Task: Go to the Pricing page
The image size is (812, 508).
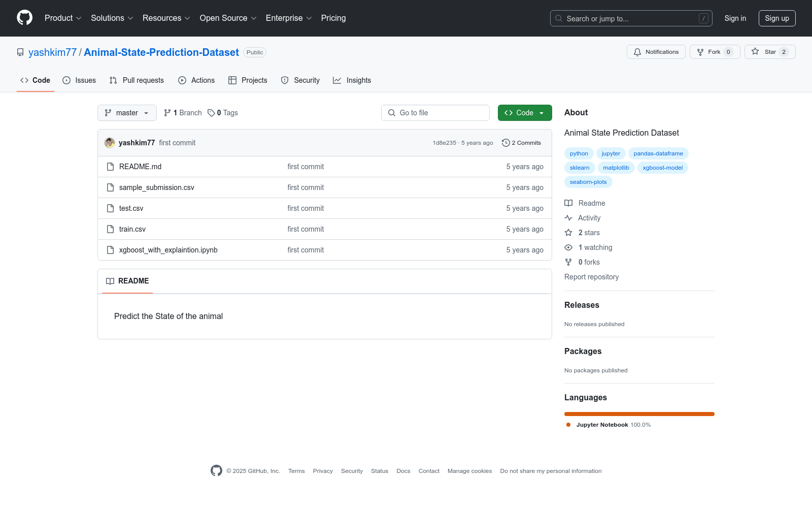Action: 333,18
